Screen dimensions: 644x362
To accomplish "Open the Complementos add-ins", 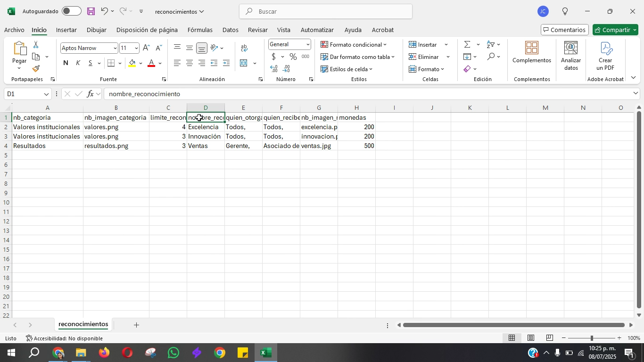I will click(532, 52).
